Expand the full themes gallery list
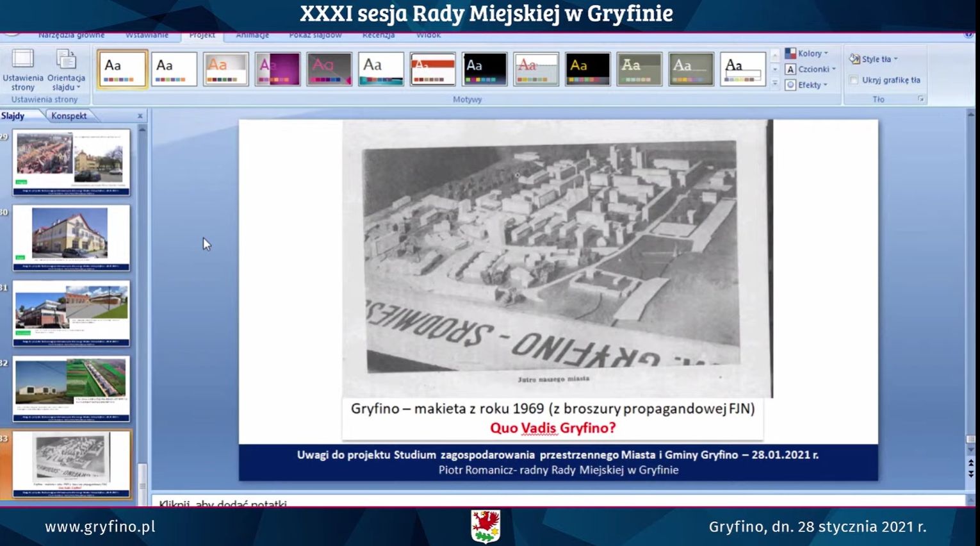This screenshot has width=980, height=546. coord(775,84)
